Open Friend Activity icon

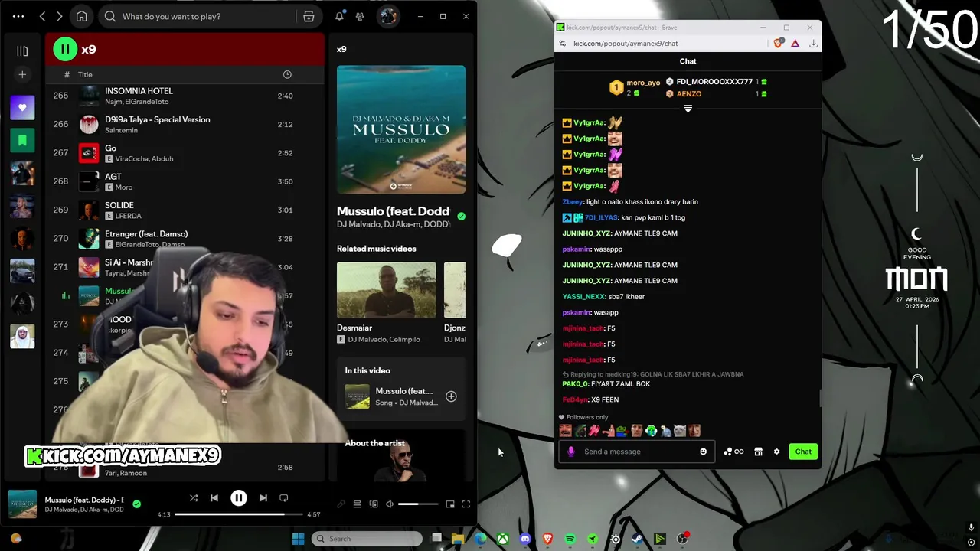point(360,16)
